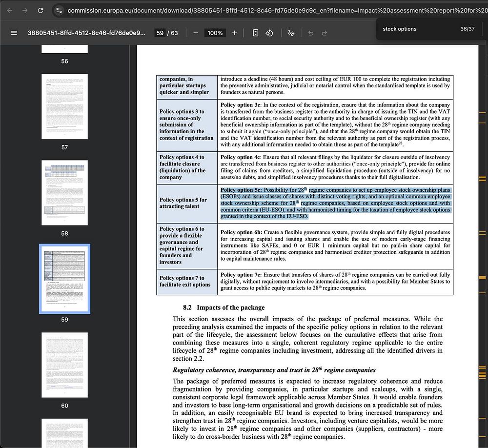This screenshot has height=448, width=488.
Task: Reload the current page
Action: pyautogui.click(x=41, y=10)
